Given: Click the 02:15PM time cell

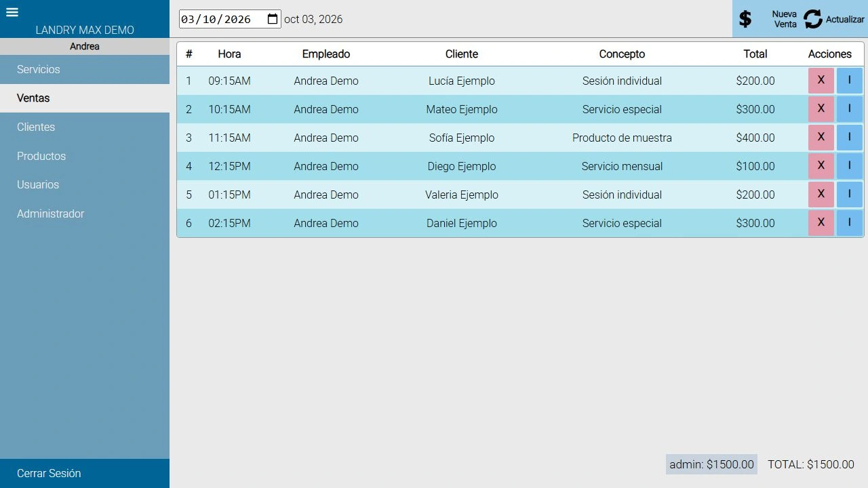Looking at the screenshot, I should [x=229, y=223].
